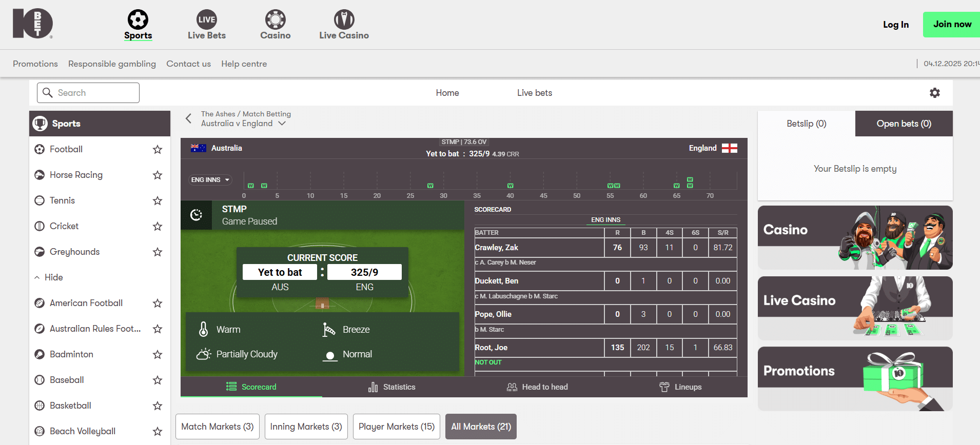This screenshot has height=445, width=980.
Task: Favorite Greyhounds with its star
Action: tap(158, 252)
